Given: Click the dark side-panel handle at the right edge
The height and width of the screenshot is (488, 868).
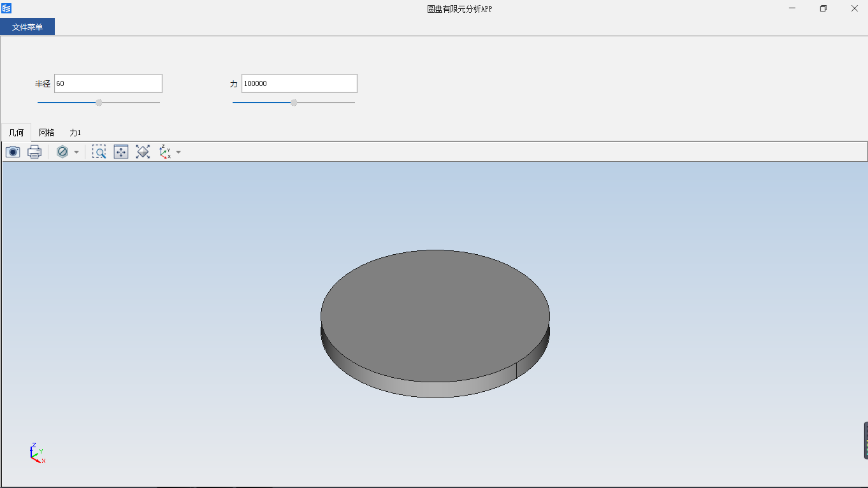Looking at the screenshot, I should [x=865, y=440].
